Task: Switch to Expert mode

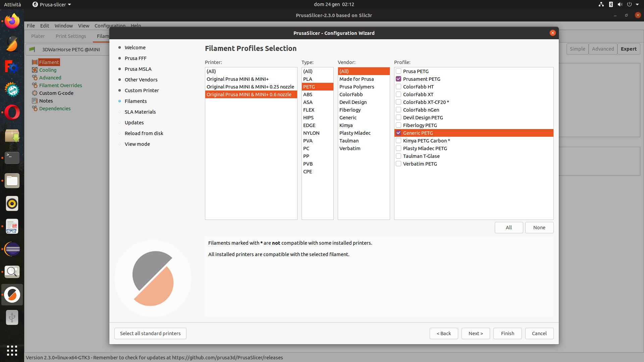Action: pos(629,49)
